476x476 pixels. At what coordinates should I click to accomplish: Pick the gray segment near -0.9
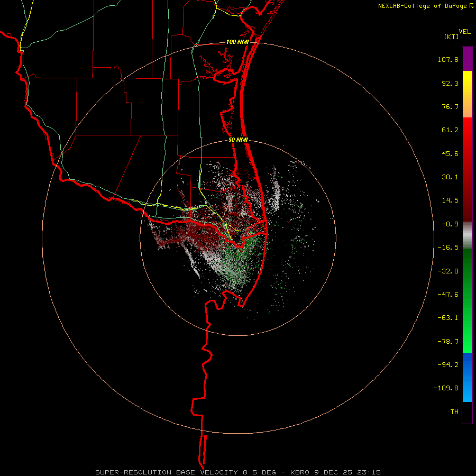point(467,235)
